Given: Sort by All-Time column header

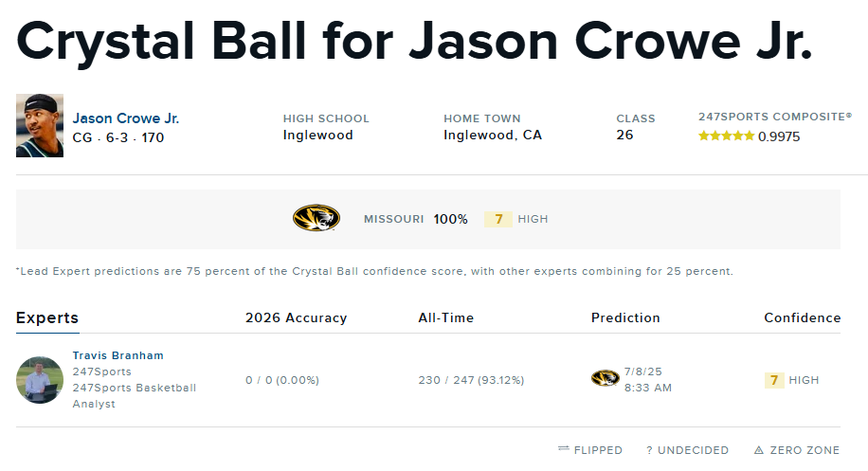Looking at the screenshot, I should point(445,317).
